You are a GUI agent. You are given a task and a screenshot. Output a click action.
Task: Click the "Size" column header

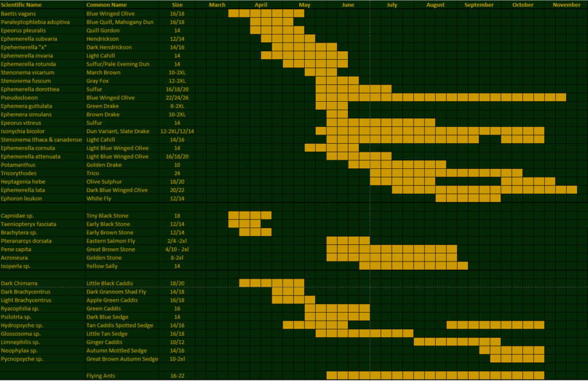pyautogui.click(x=177, y=5)
